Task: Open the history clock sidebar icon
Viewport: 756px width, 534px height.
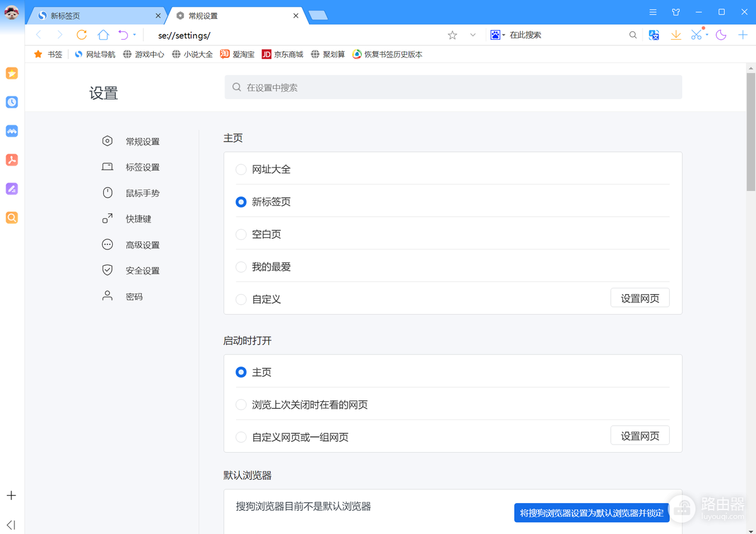Action: pyautogui.click(x=12, y=102)
